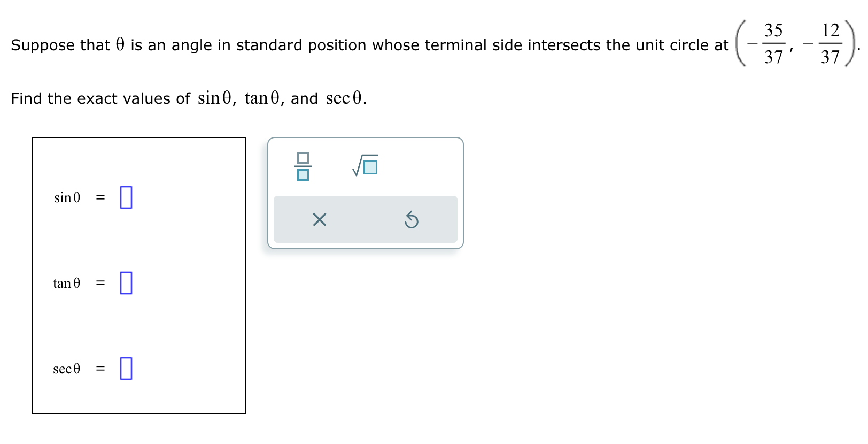Reset your answer using the undo button
Viewport: 868px width, 444px height.
412,219
